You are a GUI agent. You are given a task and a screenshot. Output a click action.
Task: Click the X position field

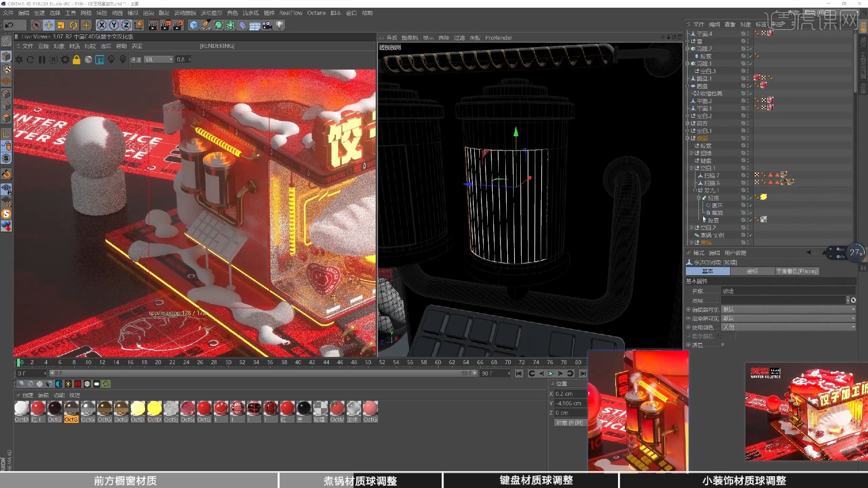pyautogui.click(x=571, y=394)
